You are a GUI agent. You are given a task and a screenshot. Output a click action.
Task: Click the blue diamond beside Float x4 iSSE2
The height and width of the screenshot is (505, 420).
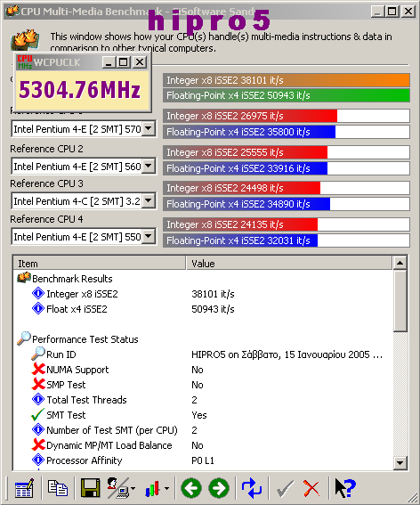pos(38,308)
